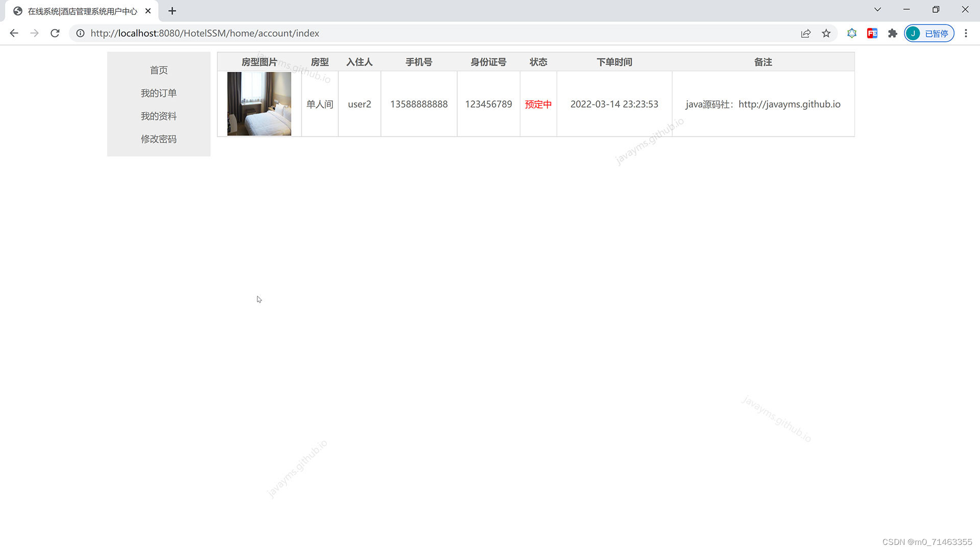Click the 预定中 status text
Image resolution: width=980 pixels, height=551 pixels.
coord(538,105)
